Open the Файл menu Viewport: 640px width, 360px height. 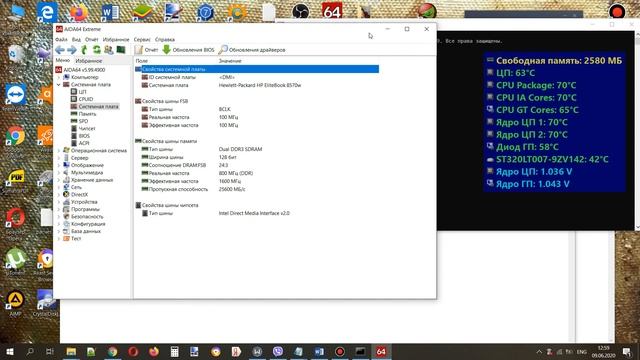coord(61,40)
